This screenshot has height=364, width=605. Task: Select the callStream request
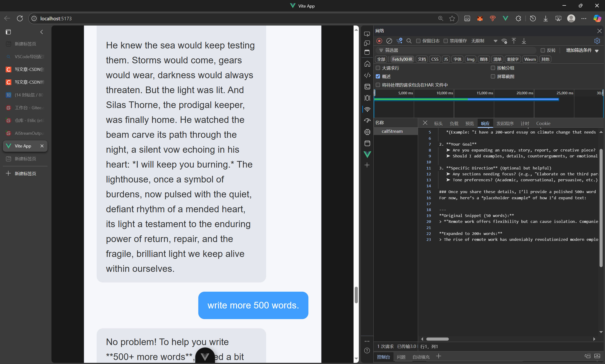coord(392,131)
